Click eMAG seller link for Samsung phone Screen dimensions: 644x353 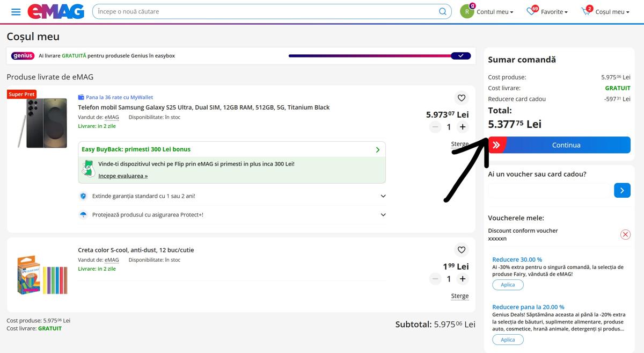point(112,117)
